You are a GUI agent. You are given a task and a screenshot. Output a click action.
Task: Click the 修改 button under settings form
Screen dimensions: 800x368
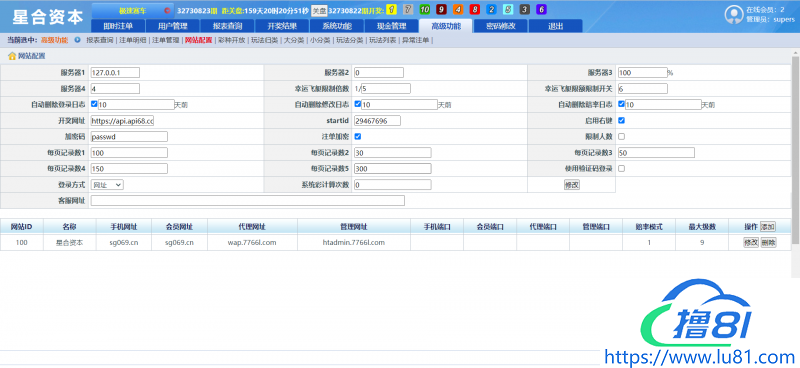pyautogui.click(x=571, y=185)
